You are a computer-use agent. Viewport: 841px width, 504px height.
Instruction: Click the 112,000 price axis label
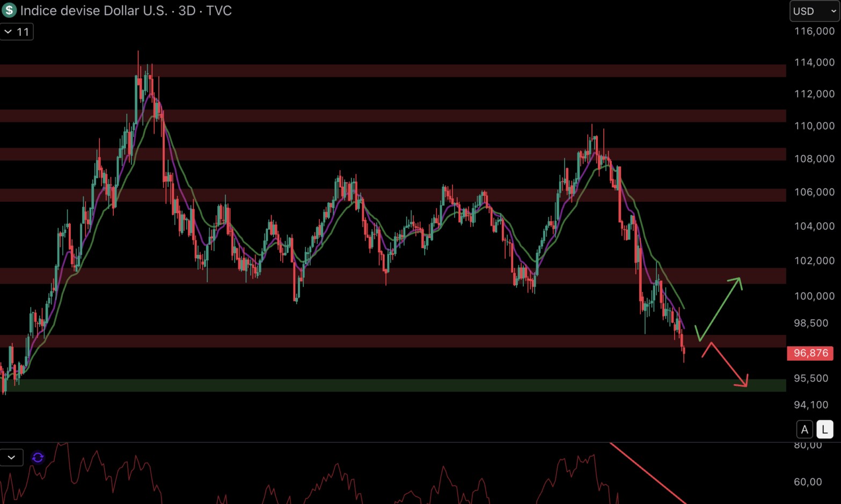point(814,94)
